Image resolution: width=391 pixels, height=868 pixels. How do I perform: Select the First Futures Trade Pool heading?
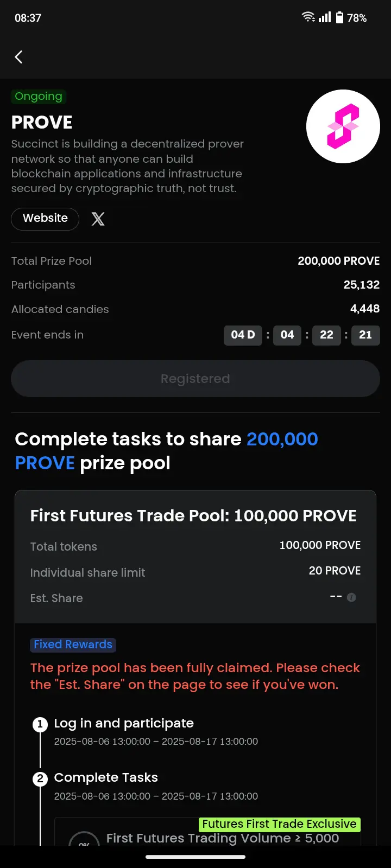click(193, 515)
